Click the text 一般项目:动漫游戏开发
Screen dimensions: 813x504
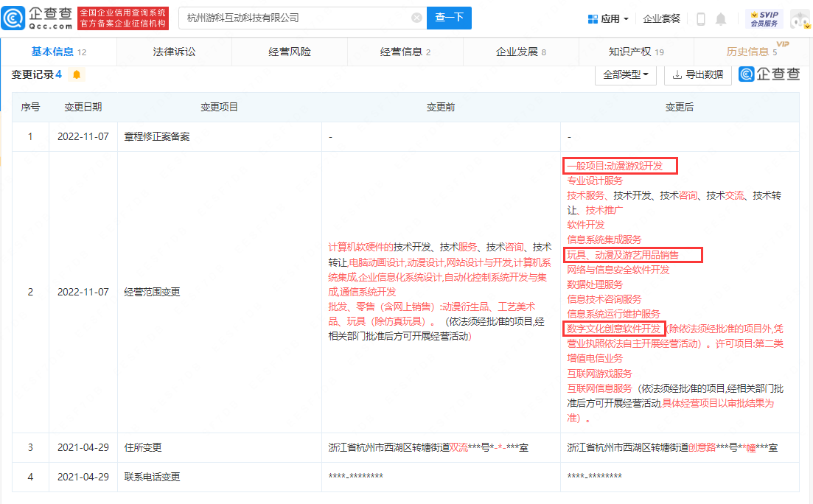(615, 166)
